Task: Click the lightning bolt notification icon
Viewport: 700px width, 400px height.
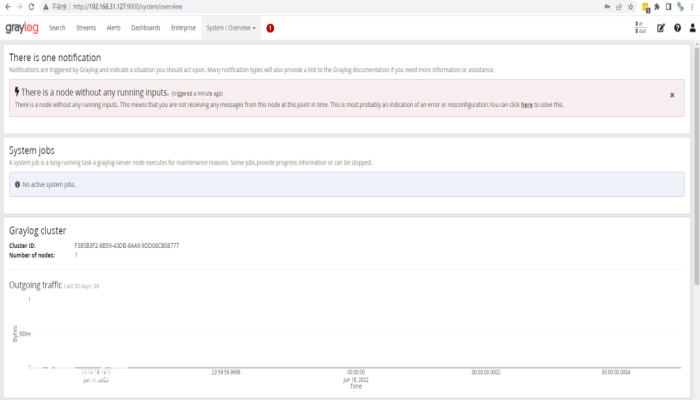Action: [17, 92]
